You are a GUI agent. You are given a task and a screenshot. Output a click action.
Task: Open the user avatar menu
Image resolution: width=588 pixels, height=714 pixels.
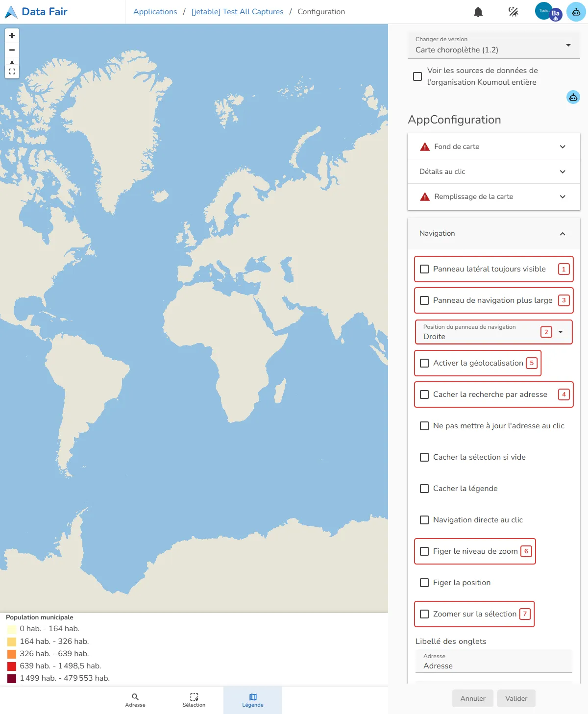548,12
